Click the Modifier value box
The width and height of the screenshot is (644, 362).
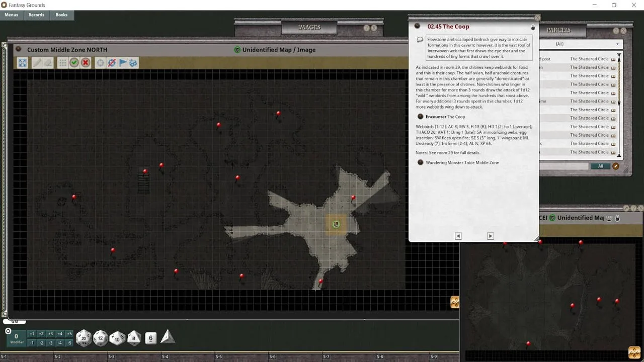[16, 338]
